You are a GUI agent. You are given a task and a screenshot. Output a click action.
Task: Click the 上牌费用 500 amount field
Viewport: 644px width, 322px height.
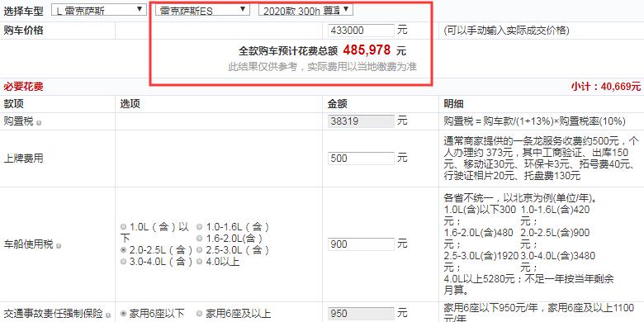pyautogui.click(x=361, y=159)
